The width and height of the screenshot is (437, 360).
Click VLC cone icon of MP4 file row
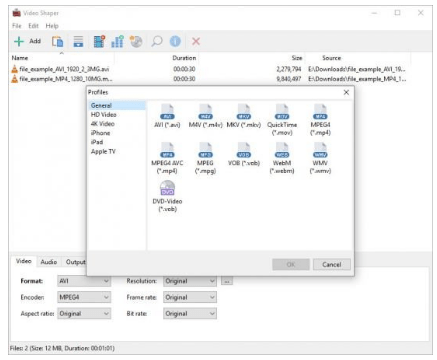(x=14, y=79)
